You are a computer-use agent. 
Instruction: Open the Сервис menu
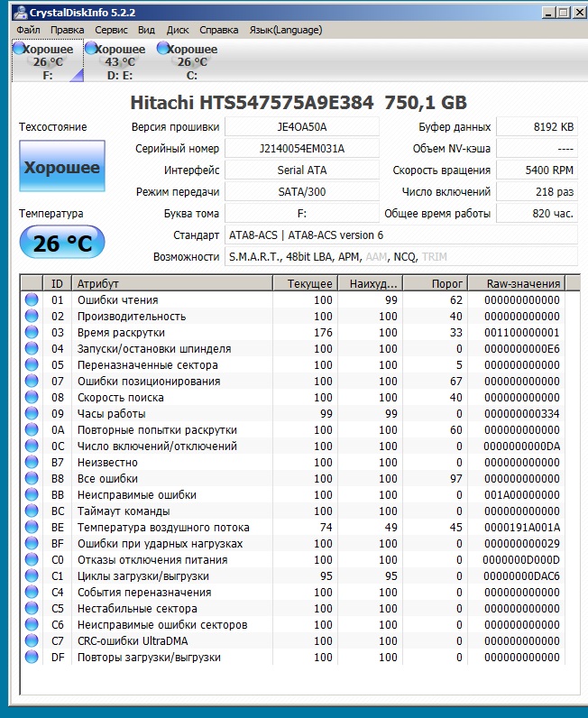(x=111, y=30)
